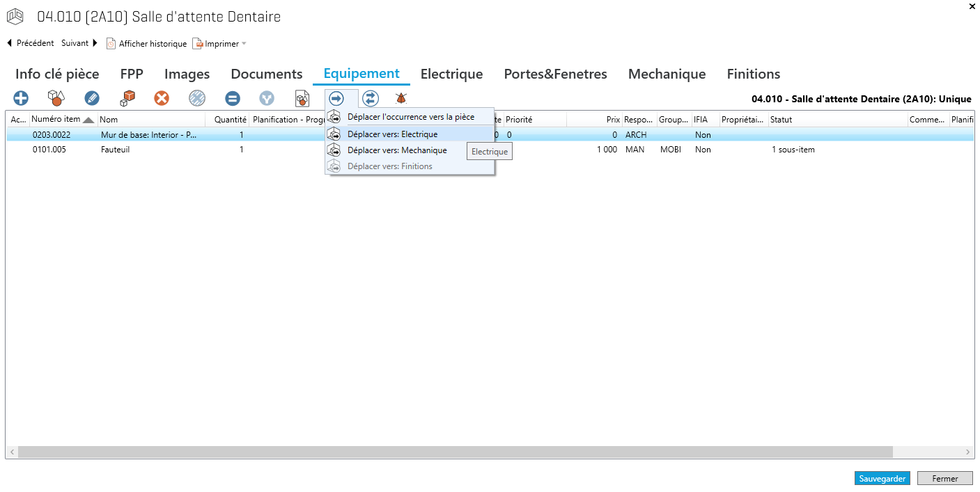Screen dimensions: 980x492
Task: Click the Sauvegarder button
Action: pyautogui.click(x=882, y=479)
